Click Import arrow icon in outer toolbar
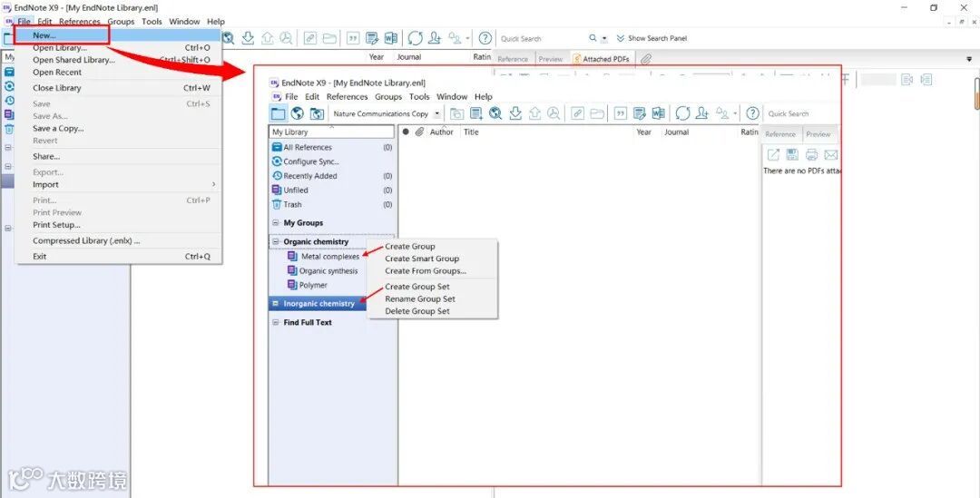 click(248, 38)
